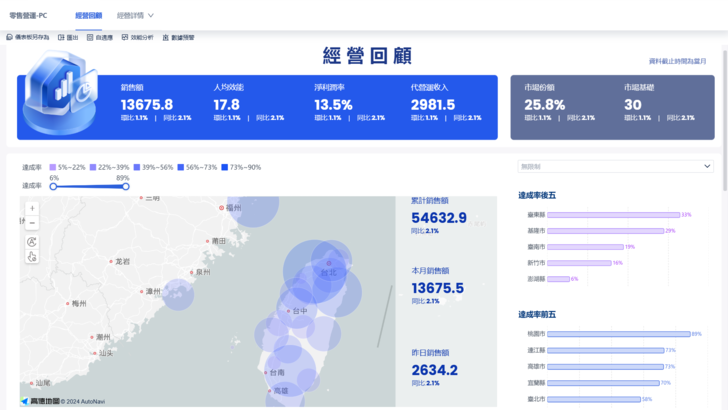Click the 數據預警 data alert icon
The height and width of the screenshot is (410, 728).
165,37
